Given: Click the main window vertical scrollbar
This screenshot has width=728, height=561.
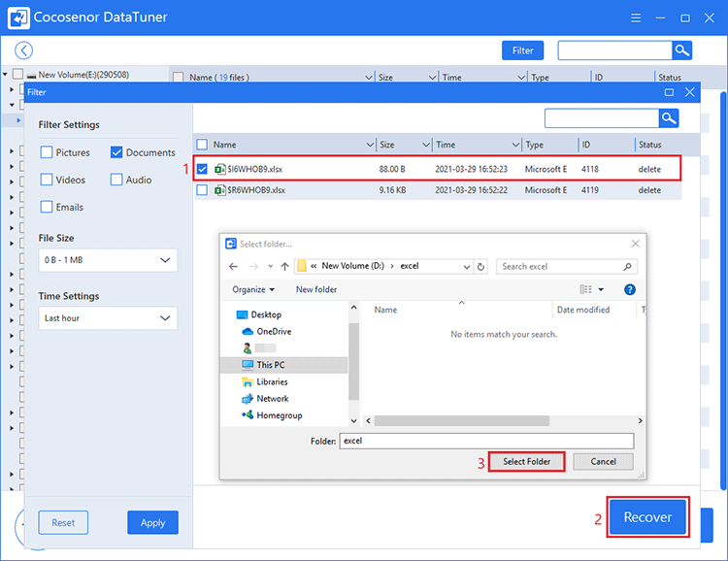Looking at the screenshot, I should click(x=723, y=290).
